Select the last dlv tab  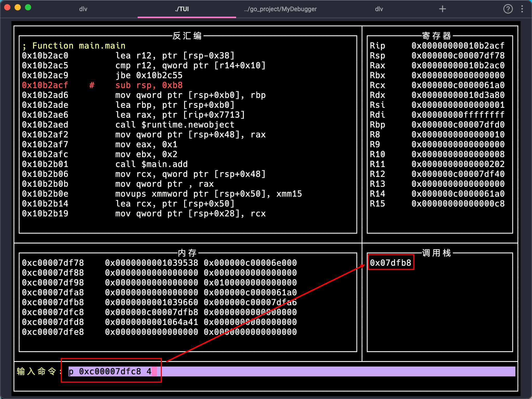[x=379, y=9]
